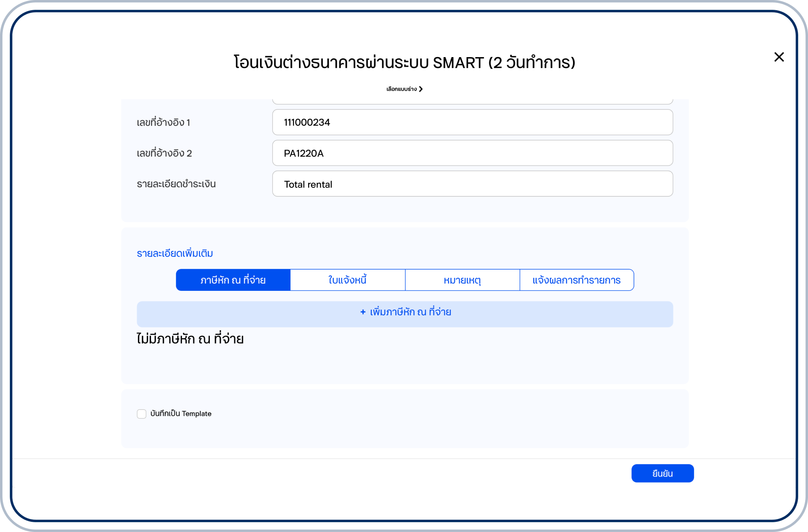Open the หมายเหตุ tab
808x532 pixels.
click(x=462, y=280)
